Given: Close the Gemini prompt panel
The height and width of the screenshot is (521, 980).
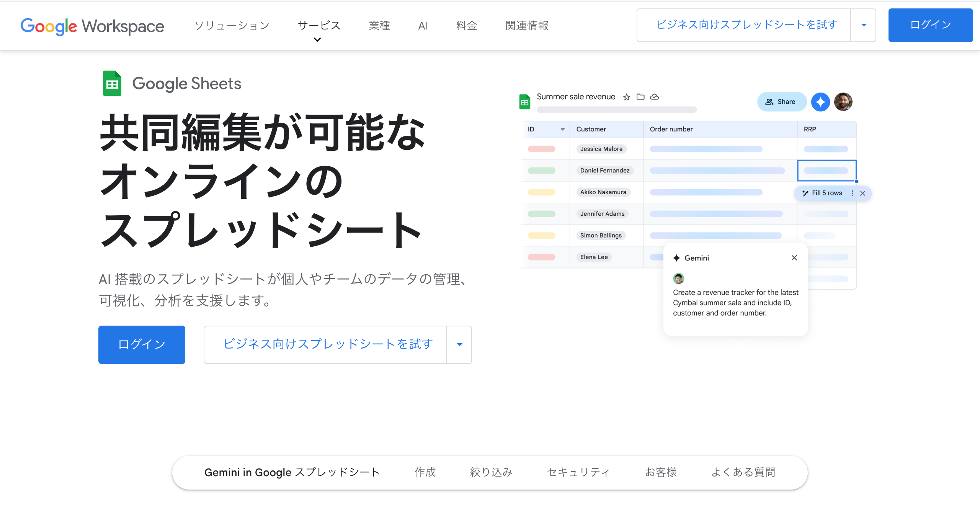Looking at the screenshot, I should pos(794,258).
